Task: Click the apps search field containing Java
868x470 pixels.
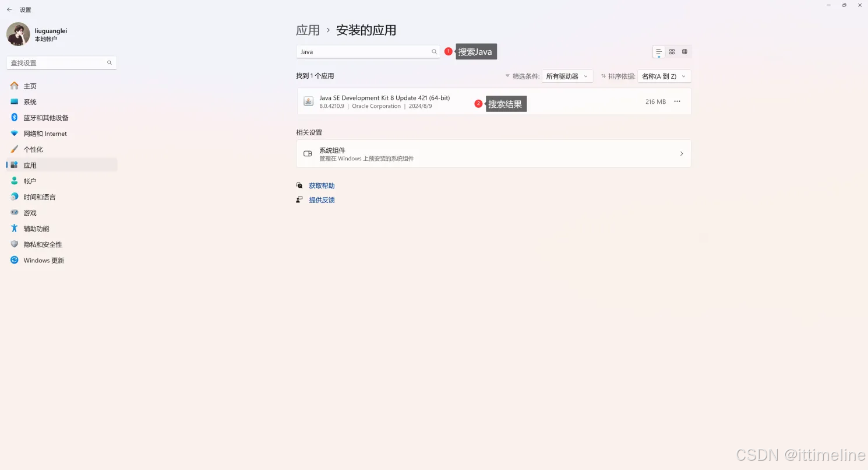Action: pos(368,52)
